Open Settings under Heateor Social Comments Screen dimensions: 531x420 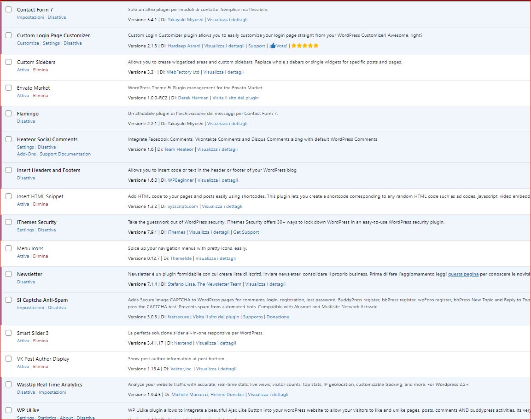tap(25, 147)
